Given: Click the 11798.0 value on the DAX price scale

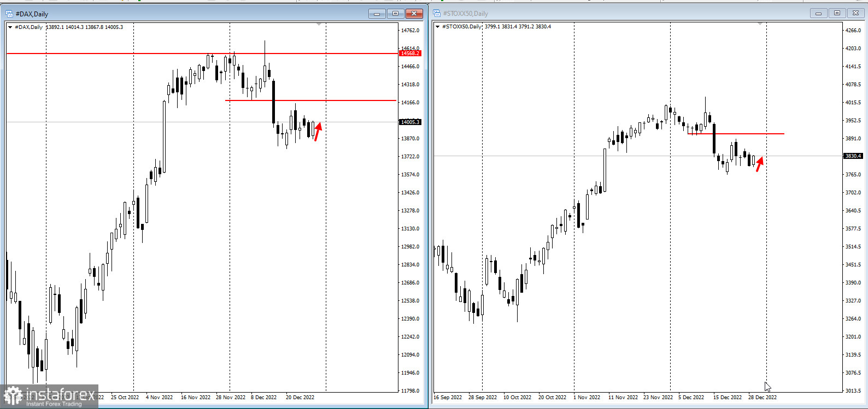Looking at the screenshot, I should pyautogui.click(x=410, y=391).
